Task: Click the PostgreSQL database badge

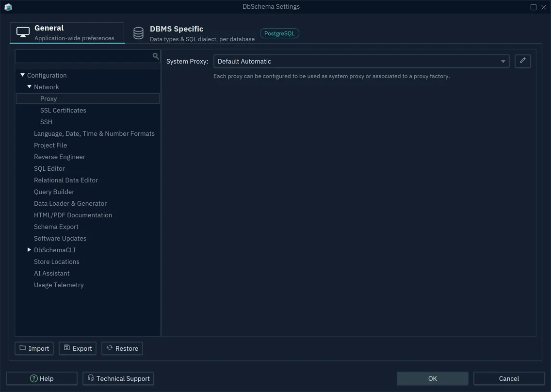Action: (279, 33)
